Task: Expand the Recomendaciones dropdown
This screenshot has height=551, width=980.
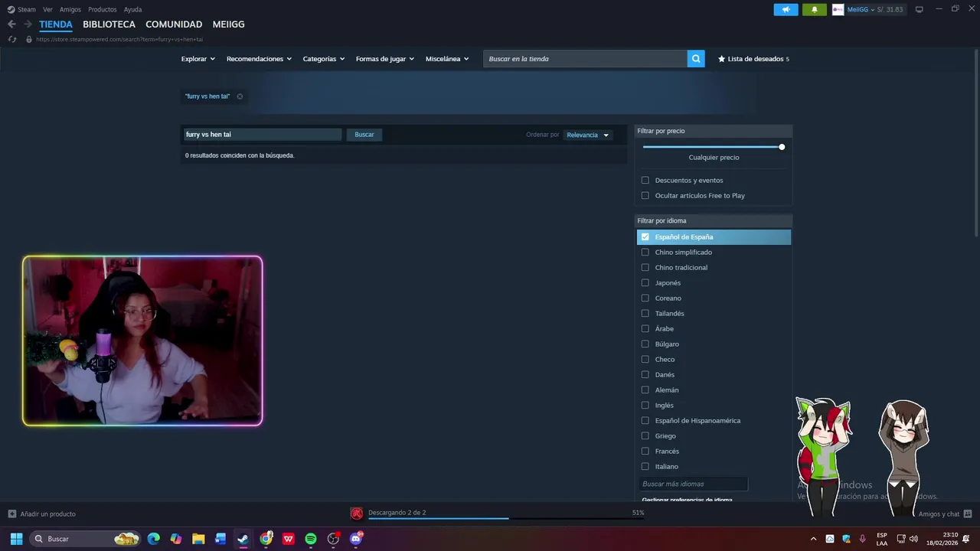Action: [259, 59]
